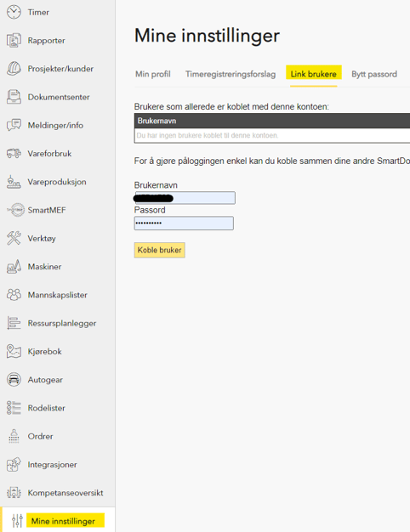The image size is (410, 532).
Task: Open the Mannskapslister people icon
Action: click(x=14, y=295)
